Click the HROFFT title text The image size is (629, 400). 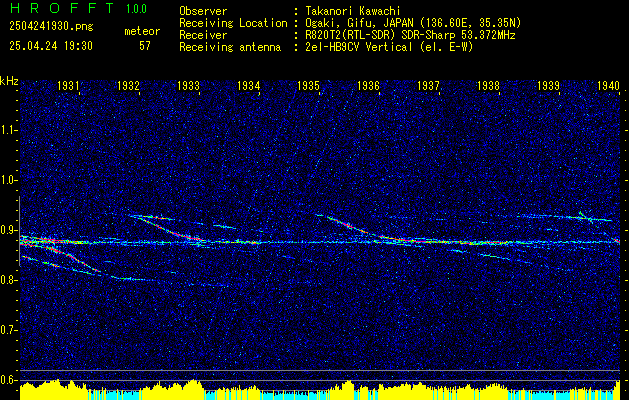[62, 8]
